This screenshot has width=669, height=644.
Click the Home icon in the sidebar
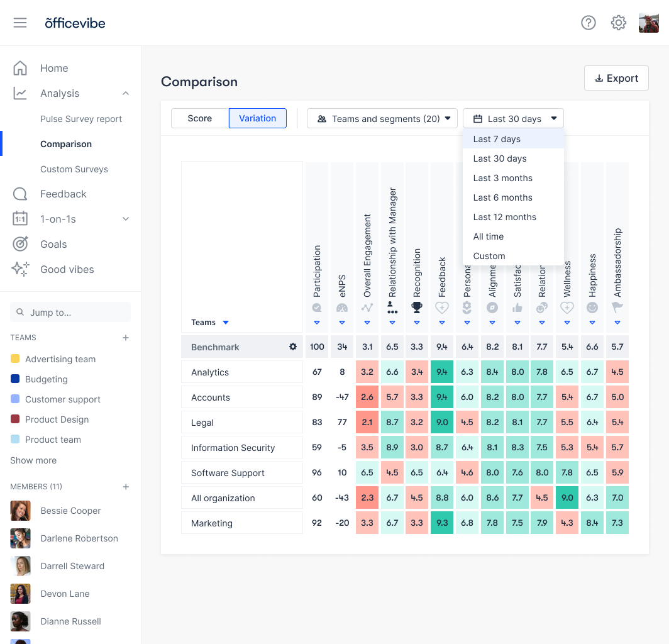19,68
